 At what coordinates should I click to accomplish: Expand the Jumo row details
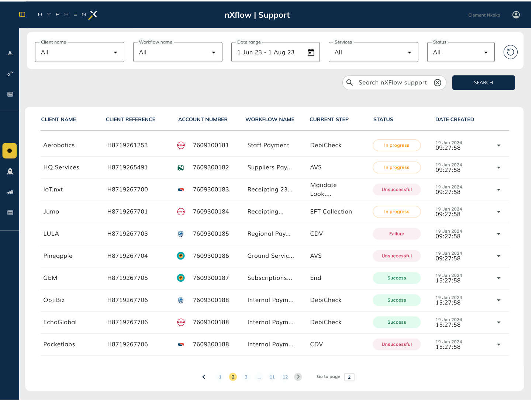(498, 212)
